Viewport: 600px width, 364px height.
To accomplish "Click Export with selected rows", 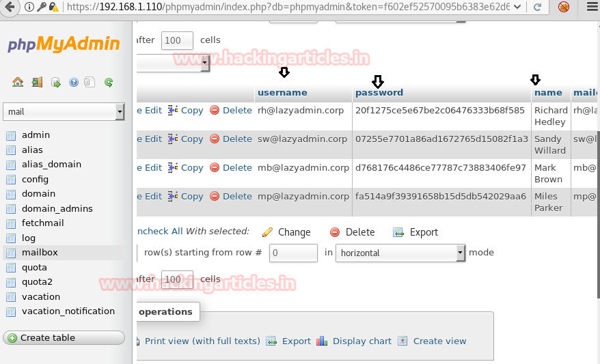I will tap(415, 232).
